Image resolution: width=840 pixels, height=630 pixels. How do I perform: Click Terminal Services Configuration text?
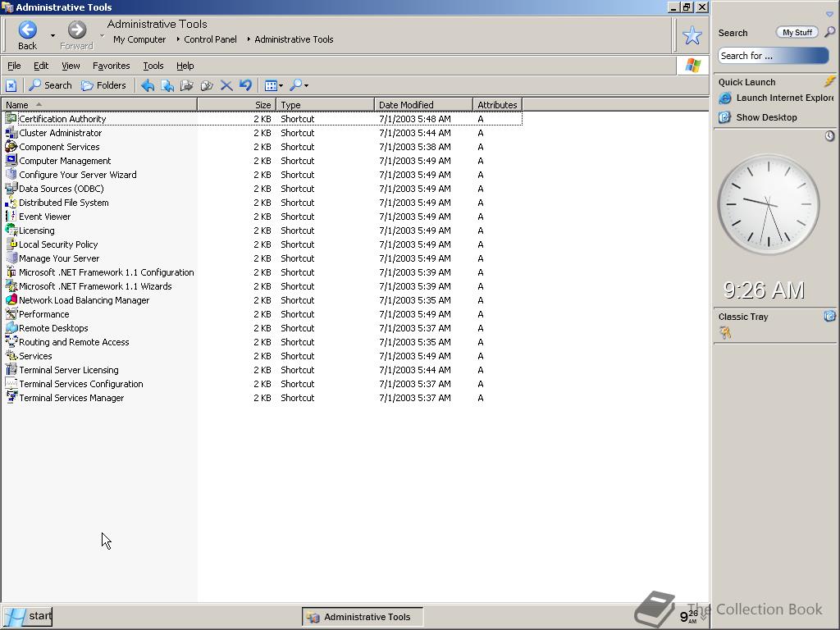(81, 384)
